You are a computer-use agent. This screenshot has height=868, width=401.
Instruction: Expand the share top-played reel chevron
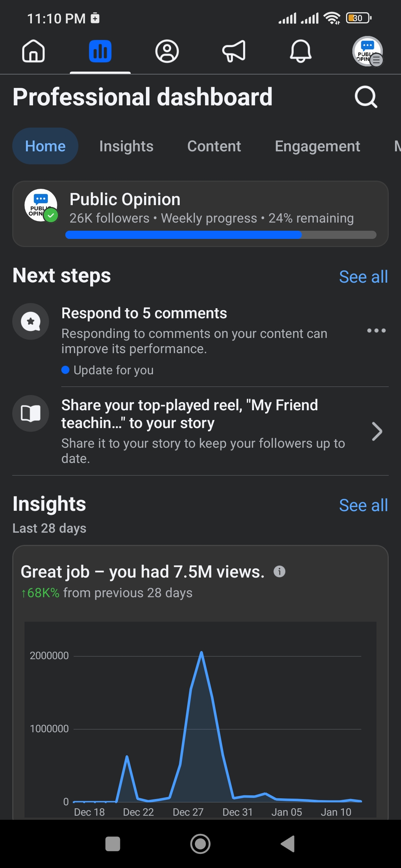[377, 431]
